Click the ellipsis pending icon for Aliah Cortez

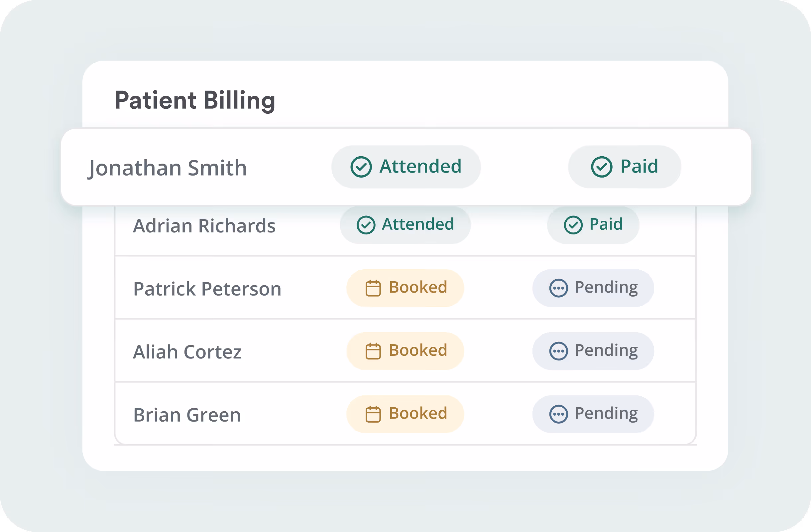tap(558, 351)
